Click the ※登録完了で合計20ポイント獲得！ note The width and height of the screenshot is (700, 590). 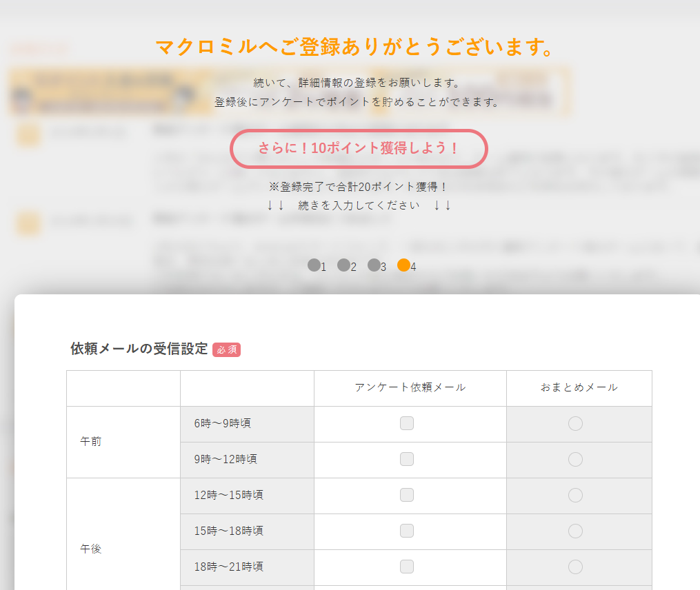[x=357, y=187]
